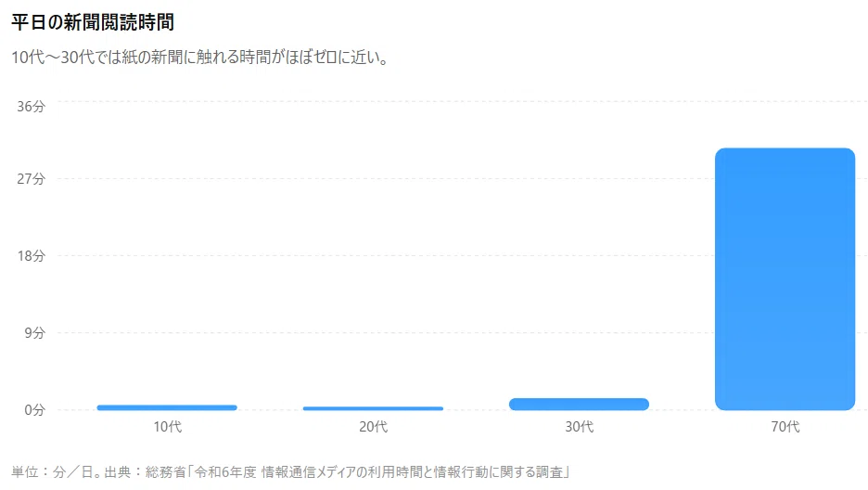The image size is (868, 490).
Task: Click the subtitle about 10代〜30代
Action: tap(201, 57)
